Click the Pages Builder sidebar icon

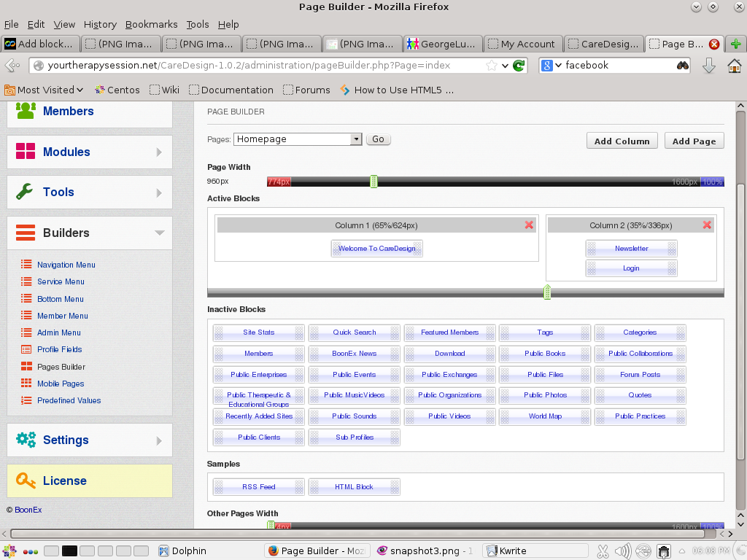(26, 367)
